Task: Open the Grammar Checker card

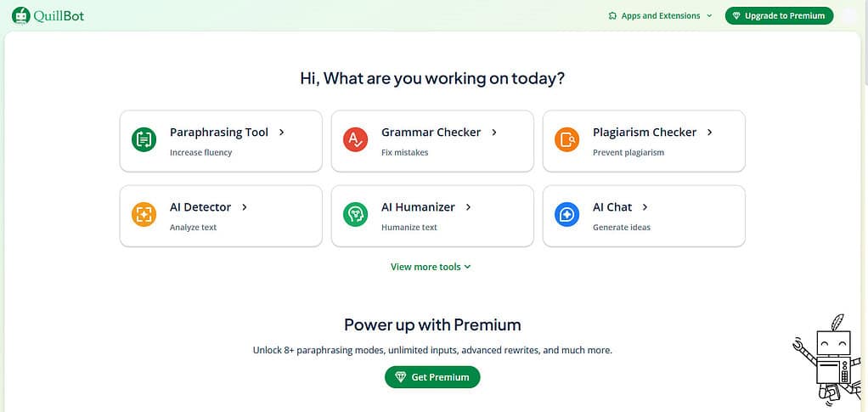Action: (432, 141)
